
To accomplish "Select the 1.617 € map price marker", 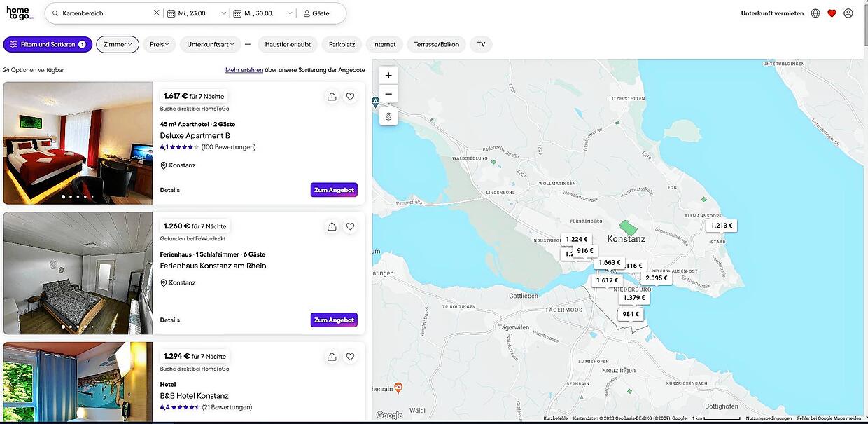I will 606,280.
